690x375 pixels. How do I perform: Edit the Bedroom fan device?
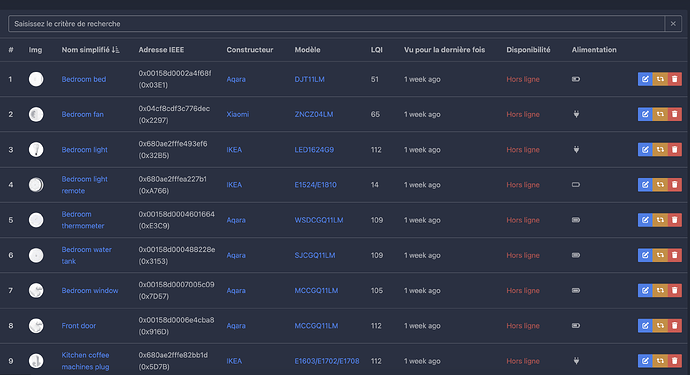click(x=645, y=114)
